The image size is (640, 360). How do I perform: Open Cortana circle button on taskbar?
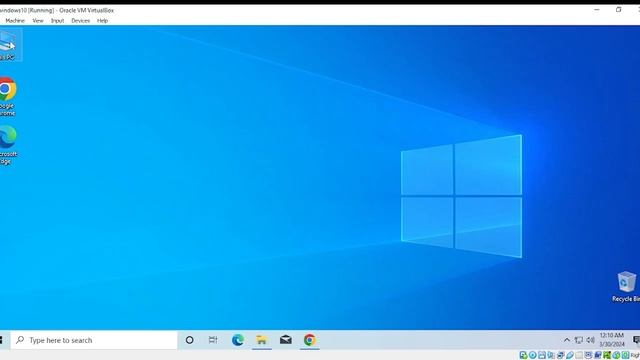[189, 340]
